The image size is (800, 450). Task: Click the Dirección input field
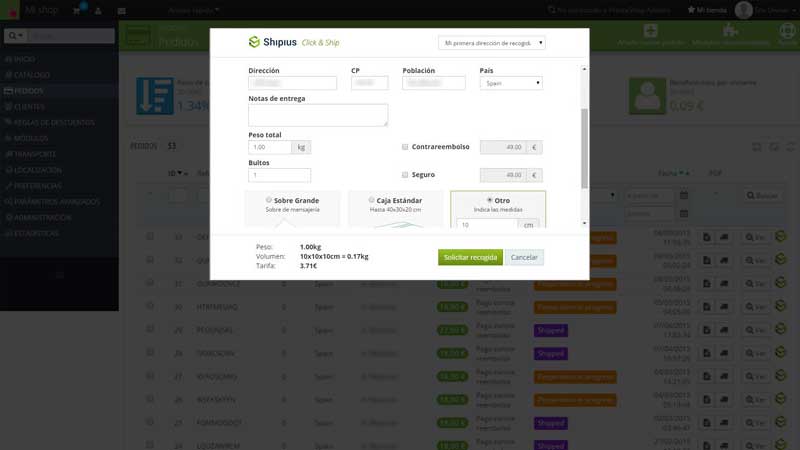click(292, 83)
